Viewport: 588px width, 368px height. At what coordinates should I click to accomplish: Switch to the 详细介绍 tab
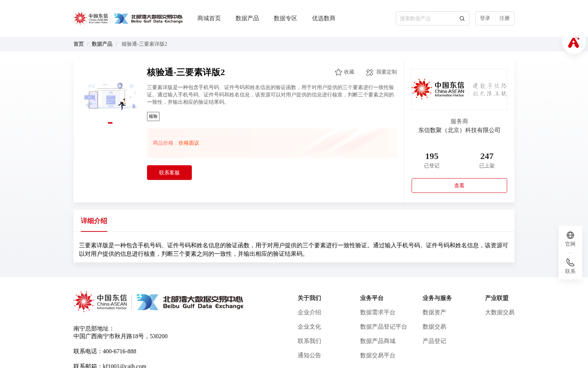click(94, 221)
